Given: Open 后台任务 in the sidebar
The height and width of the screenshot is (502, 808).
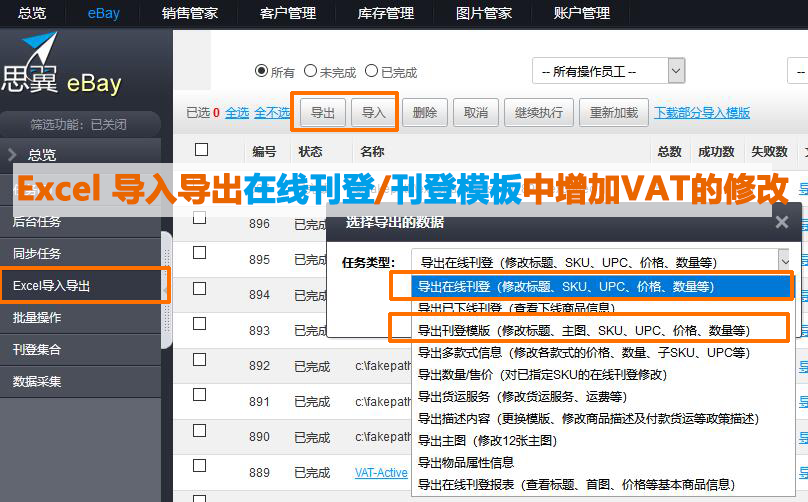Looking at the screenshot, I should pyautogui.click(x=80, y=222).
